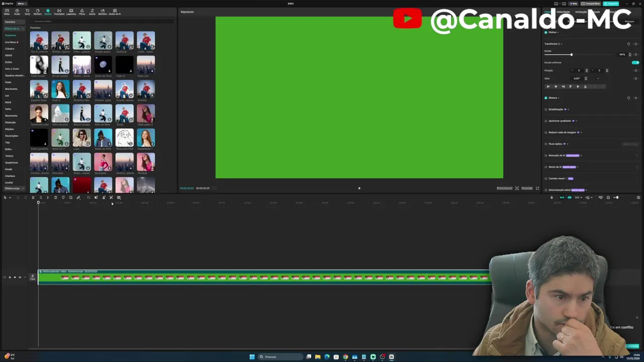Open the Avatar de IA panel icon
644x362 pixels.
[115, 12]
